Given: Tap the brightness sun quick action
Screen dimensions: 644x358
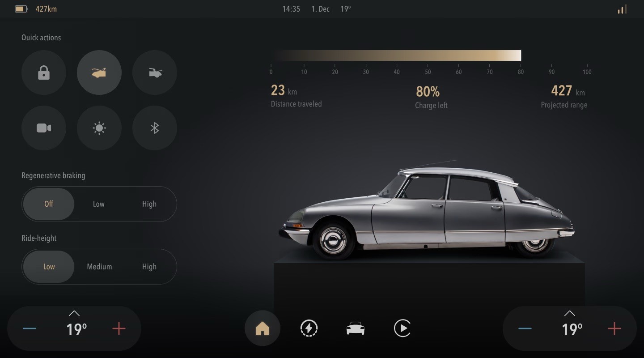Looking at the screenshot, I should click(x=99, y=128).
